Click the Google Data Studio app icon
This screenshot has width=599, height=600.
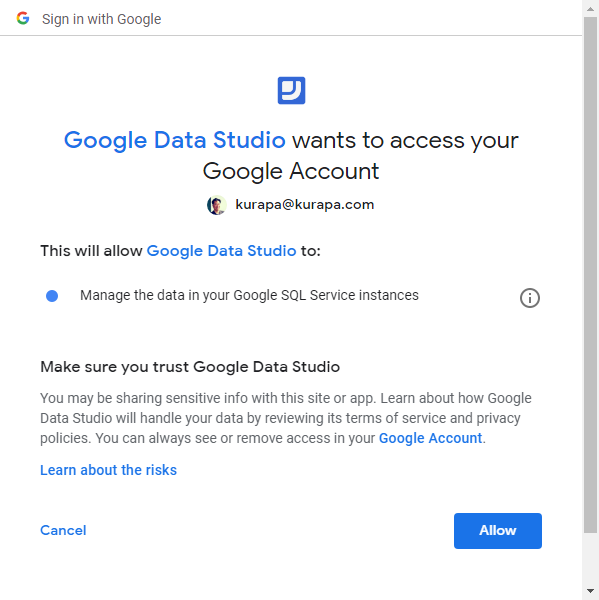pyautogui.click(x=291, y=90)
